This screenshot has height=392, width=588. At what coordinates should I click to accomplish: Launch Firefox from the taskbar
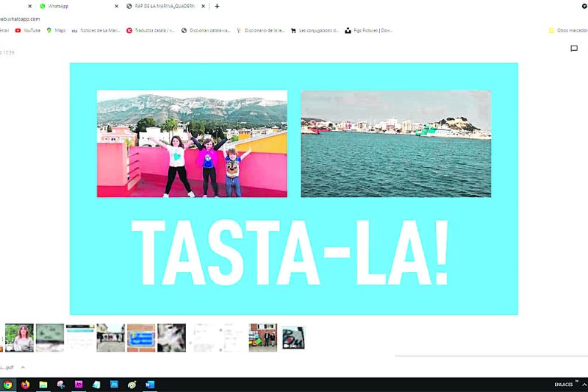[26, 384]
